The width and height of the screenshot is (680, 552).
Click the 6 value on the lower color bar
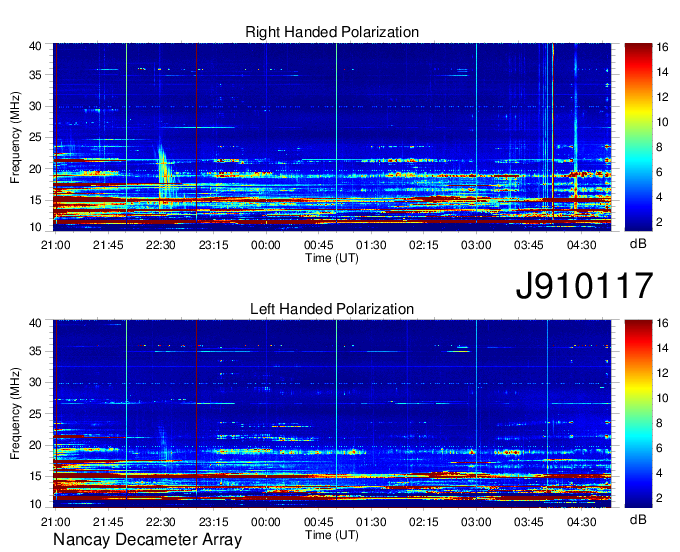659,448
